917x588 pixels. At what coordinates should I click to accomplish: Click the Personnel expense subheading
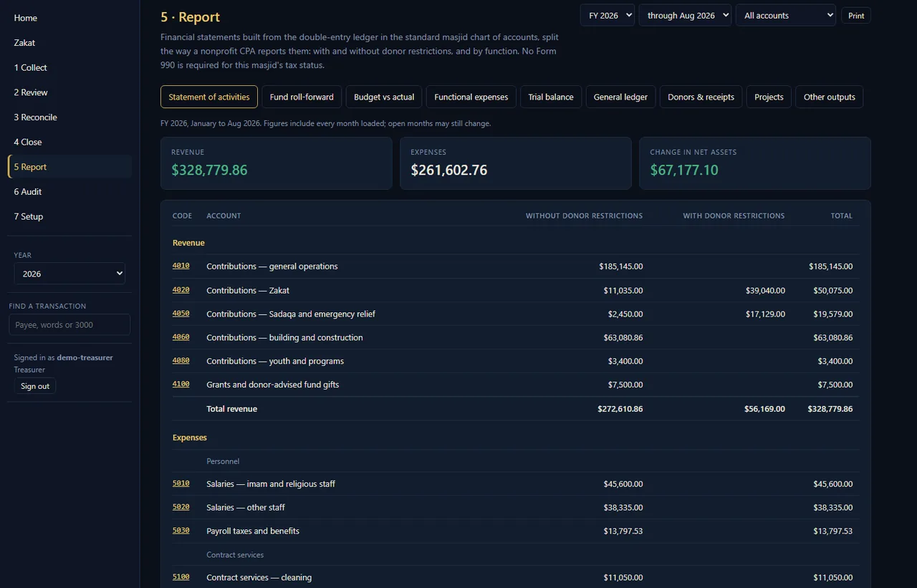(x=223, y=461)
